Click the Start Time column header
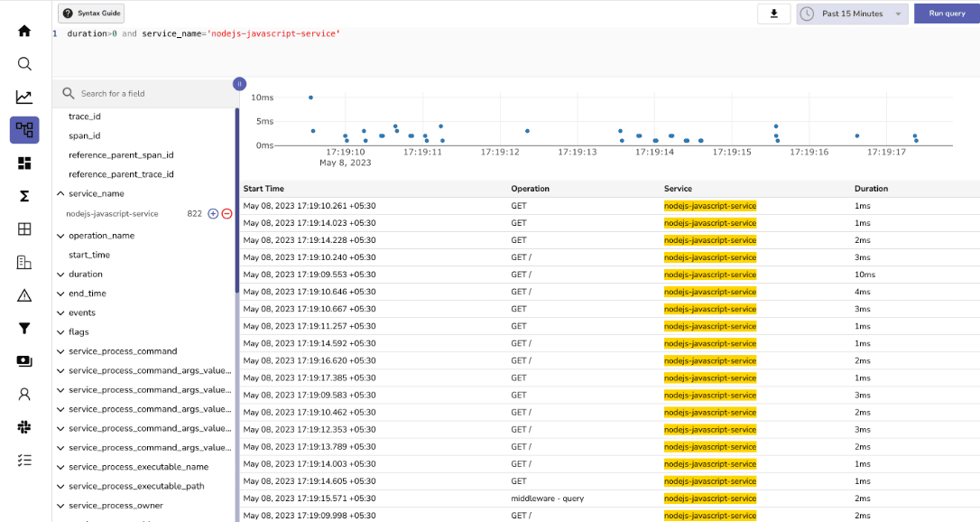 (263, 189)
